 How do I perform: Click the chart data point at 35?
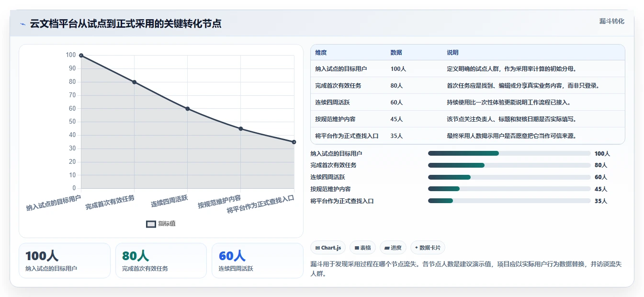(294, 142)
